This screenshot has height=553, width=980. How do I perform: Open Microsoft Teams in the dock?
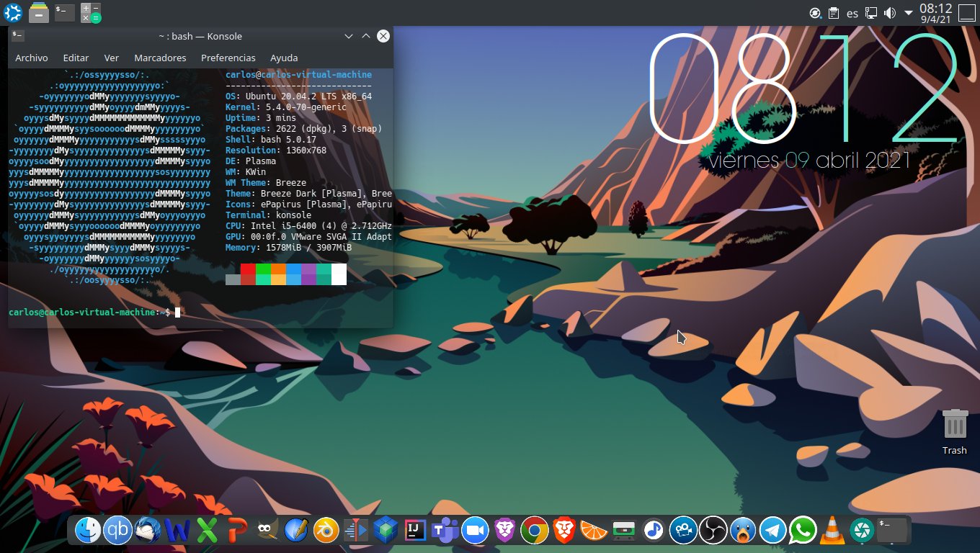click(x=445, y=531)
